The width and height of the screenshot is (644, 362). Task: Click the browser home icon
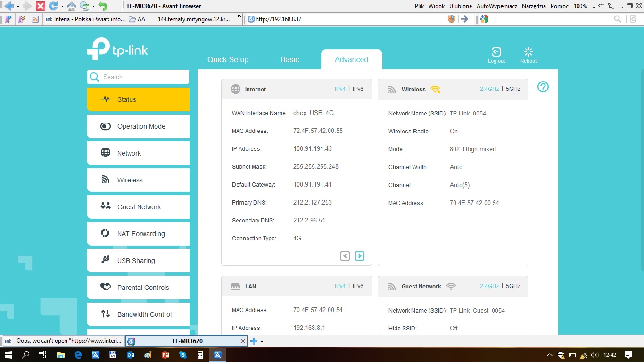pos(71,6)
